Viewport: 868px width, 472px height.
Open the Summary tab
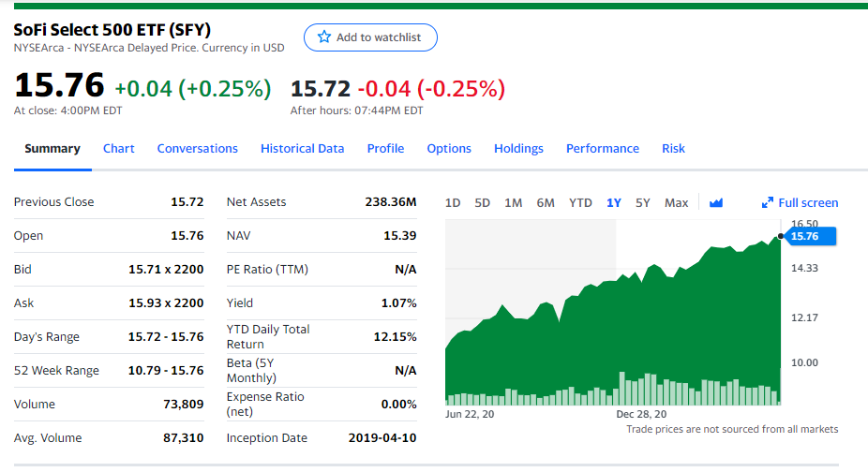click(52, 148)
